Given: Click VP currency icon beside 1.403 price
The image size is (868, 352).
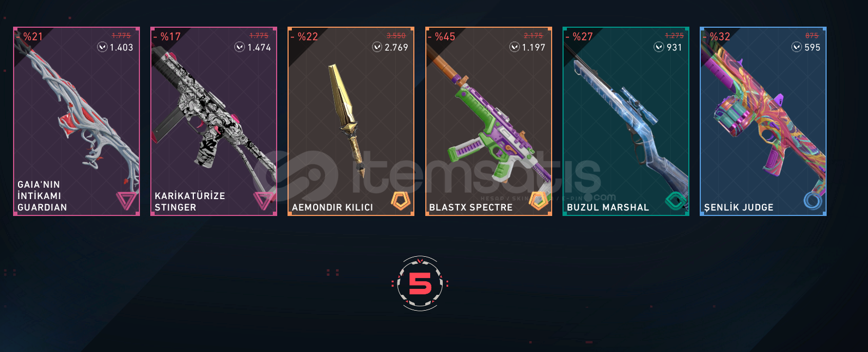Looking at the screenshot, I should pyautogui.click(x=102, y=47).
